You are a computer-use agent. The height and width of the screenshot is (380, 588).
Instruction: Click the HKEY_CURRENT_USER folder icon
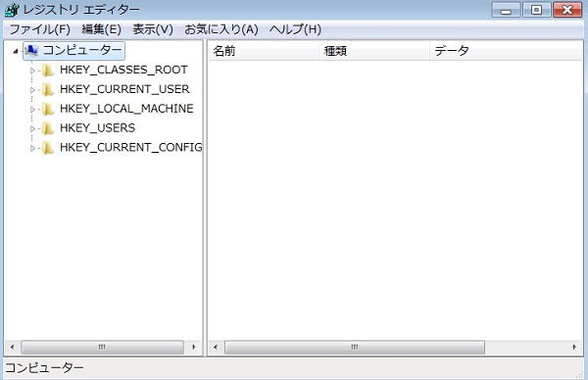[48, 89]
